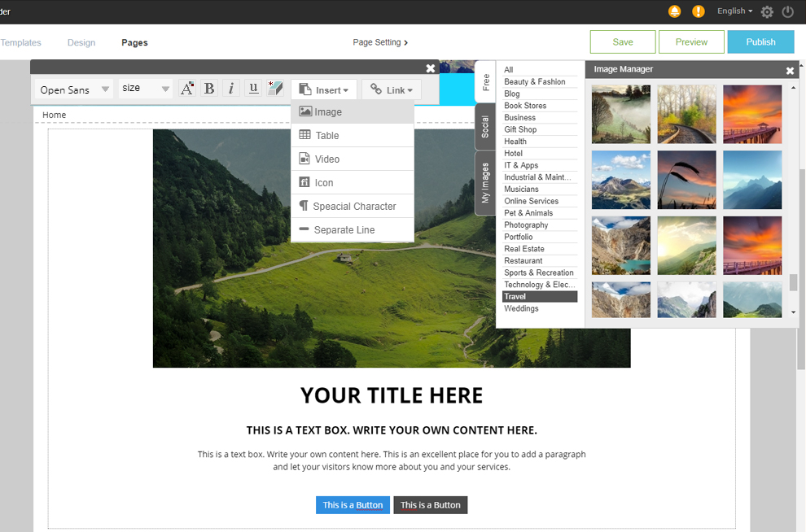
Task: Expand the font size dropdown
Action: pyautogui.click(x=146, y=89)
